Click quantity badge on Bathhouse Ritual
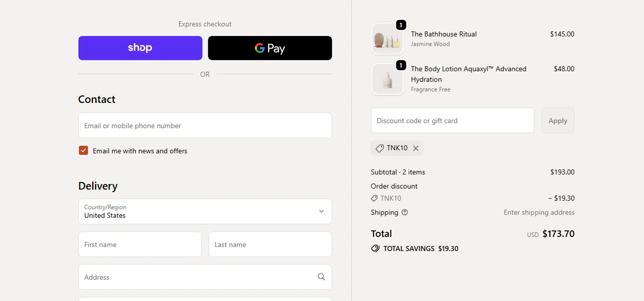Image resolution: width=644 pixels, height=301 pixels. pyautogui.click(x=401, y=25)
